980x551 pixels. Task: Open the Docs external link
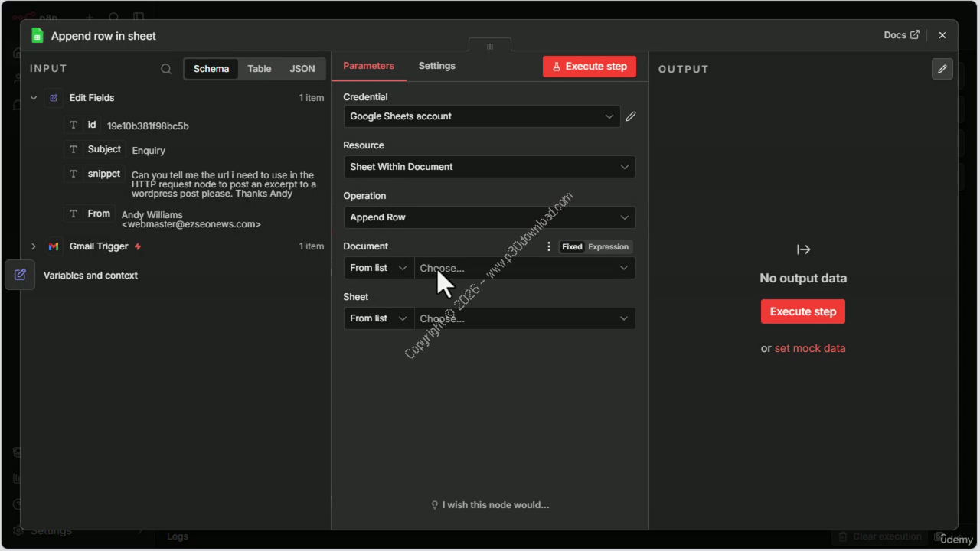point(901,35)
